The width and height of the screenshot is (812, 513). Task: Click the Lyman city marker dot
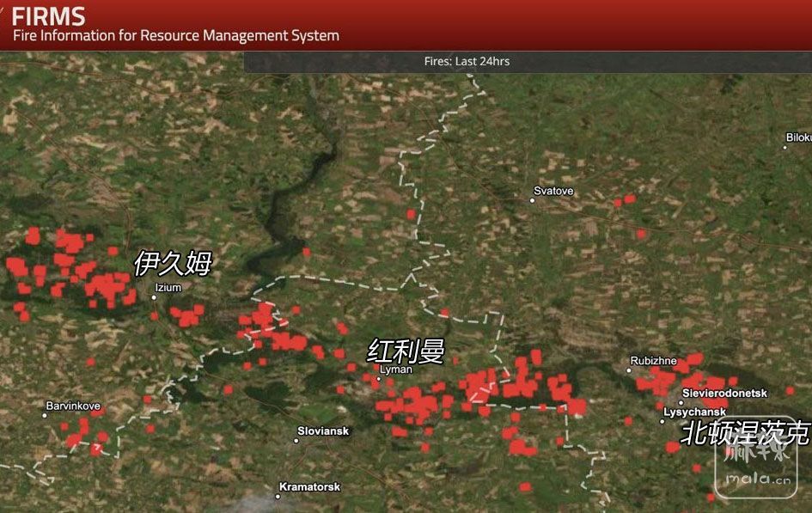click(379, 378)
